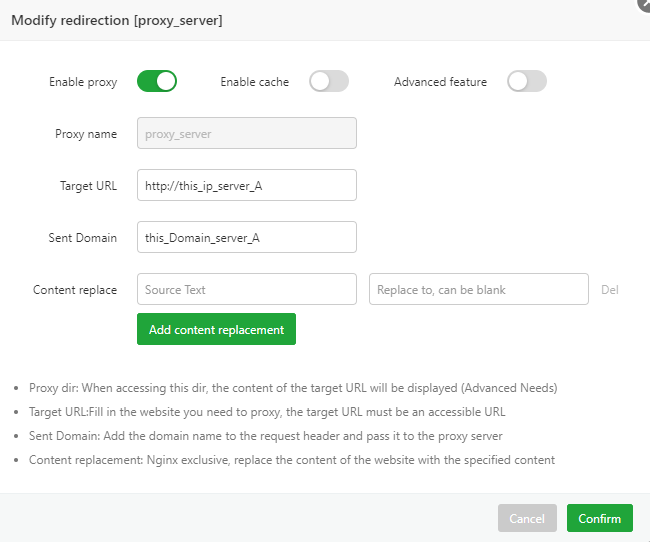Viewport: 650px width, 542px height.
Task: Confirm the proxy modification
Action: click(600, 518)
